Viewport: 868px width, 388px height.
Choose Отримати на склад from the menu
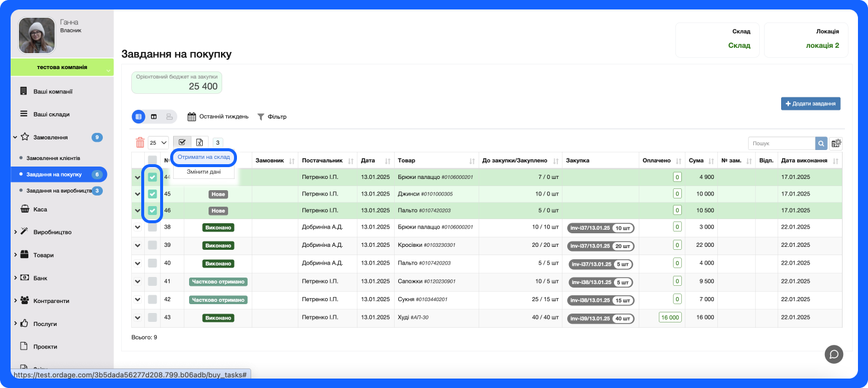click(x=203, y=157)
